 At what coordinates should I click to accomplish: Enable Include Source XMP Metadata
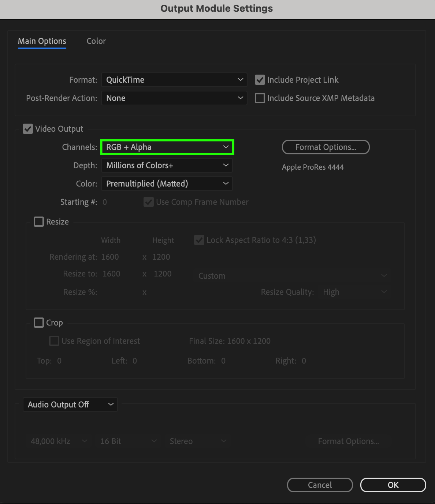[260, 98]
